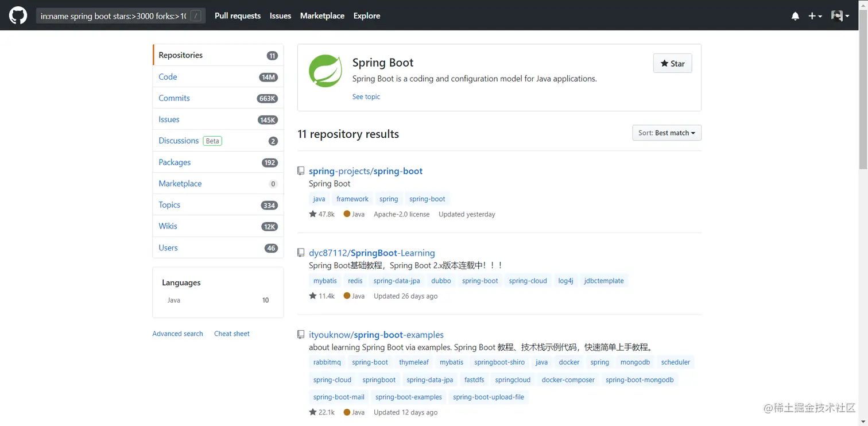Select Packages in the results sidebar
This screenshot has width=868, height=426.
pyautogui.click(x=218, y=162)
